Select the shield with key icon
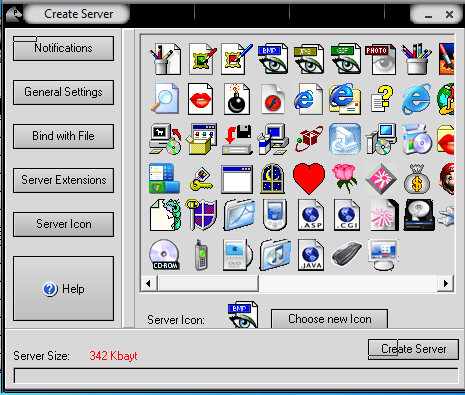465x395 pixels. coord(201,215)
